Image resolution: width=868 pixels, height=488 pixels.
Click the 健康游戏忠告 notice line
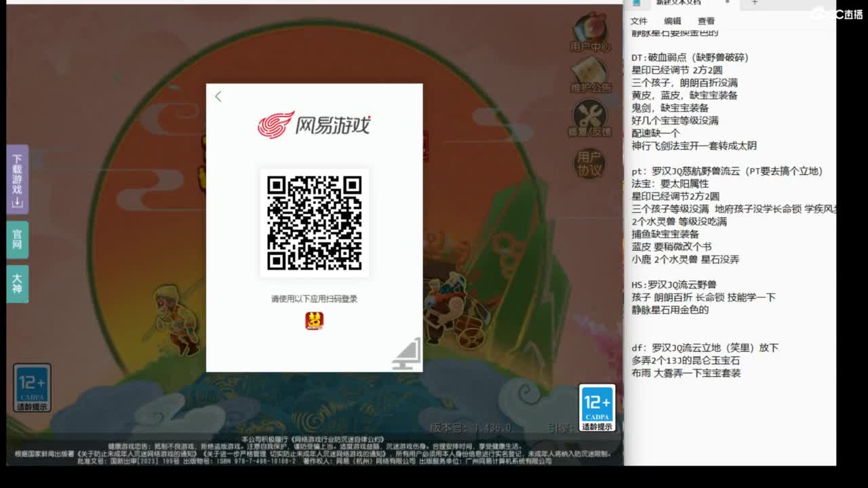[x=315, y=447]
